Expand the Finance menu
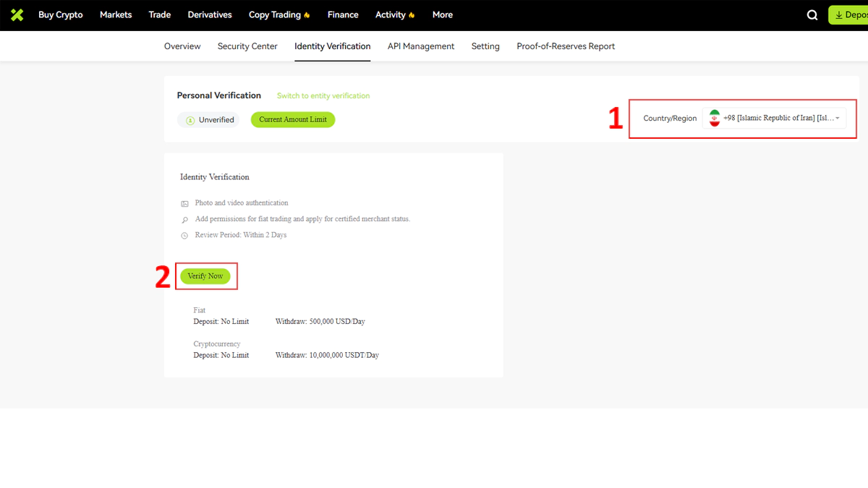Image resolution: width=868 pixels, height=488 pixels. pyautogui.click(x=343, y=14)
